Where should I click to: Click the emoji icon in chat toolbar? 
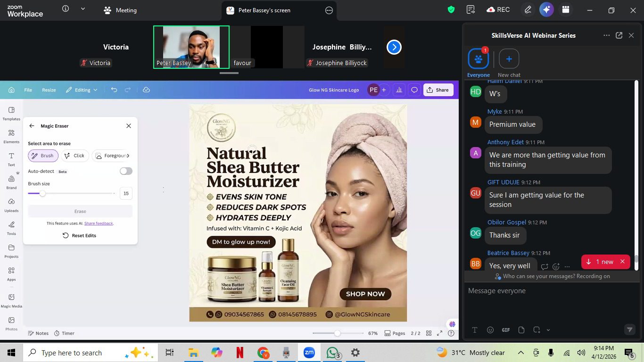tap(490, 330)
